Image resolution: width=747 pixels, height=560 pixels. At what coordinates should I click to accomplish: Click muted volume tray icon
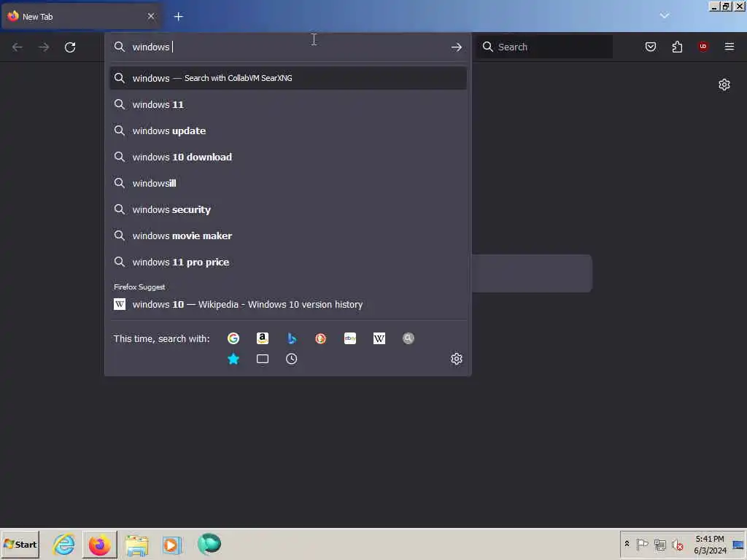click(x=677, y=544)
